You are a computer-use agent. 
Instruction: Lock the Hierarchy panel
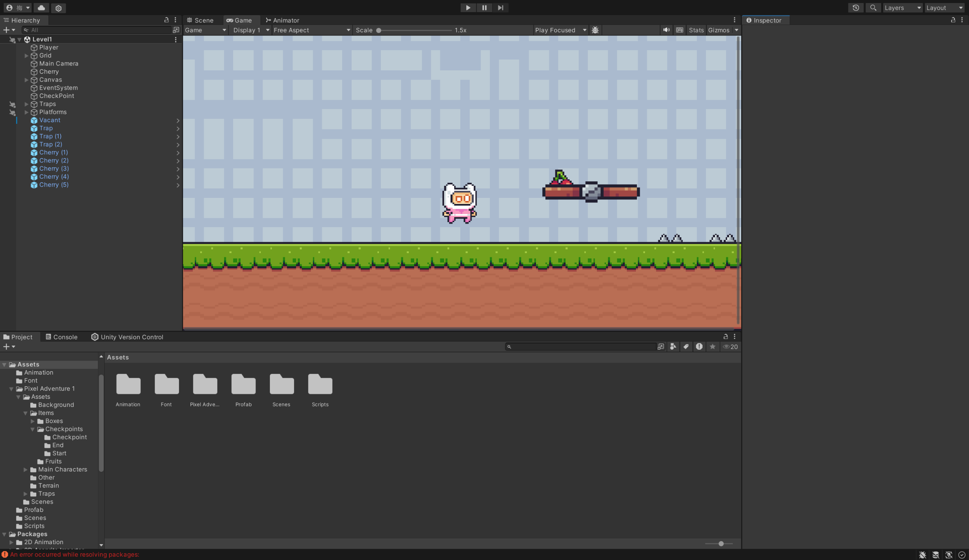(167, 20)
